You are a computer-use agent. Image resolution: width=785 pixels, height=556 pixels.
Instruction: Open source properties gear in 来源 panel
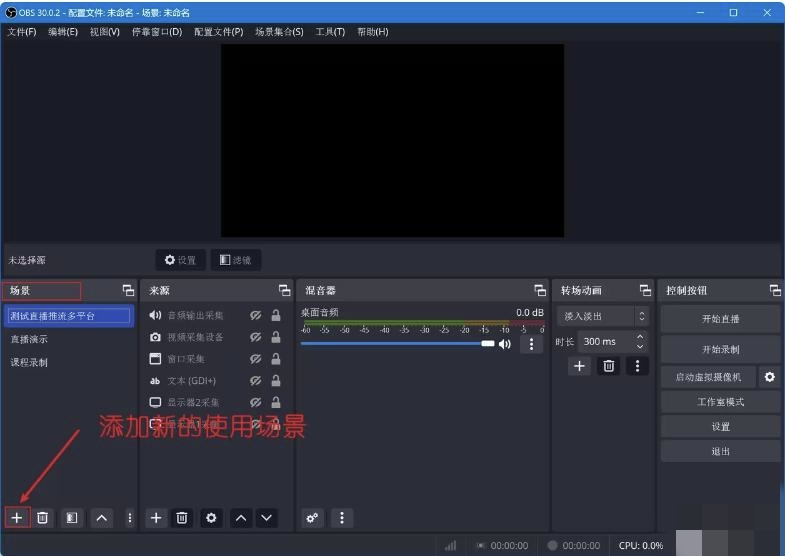coord(211,517)
